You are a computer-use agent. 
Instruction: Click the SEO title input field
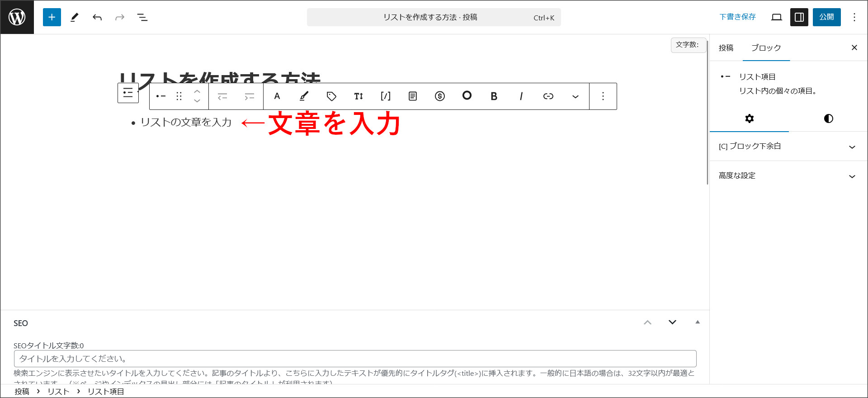click(355, 359)
